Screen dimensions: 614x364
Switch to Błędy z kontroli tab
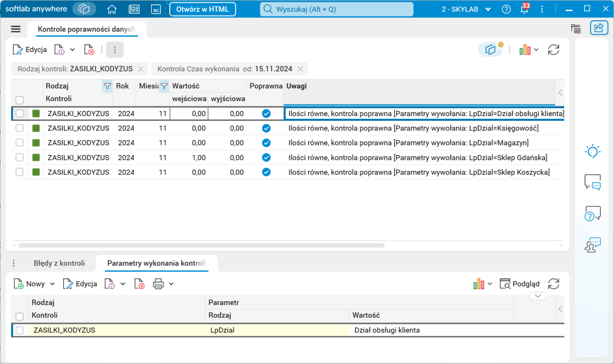59,263
